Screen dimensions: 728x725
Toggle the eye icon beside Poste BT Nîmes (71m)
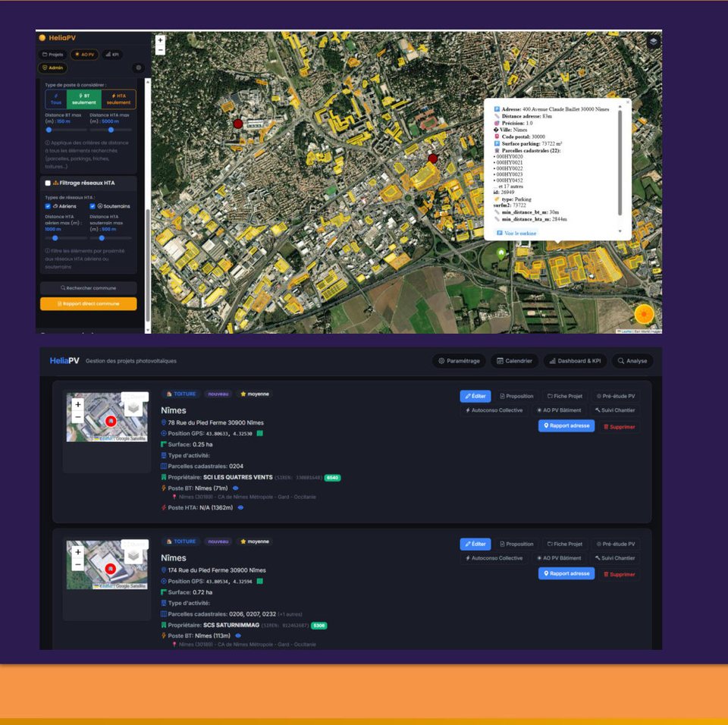pos(235,488)
